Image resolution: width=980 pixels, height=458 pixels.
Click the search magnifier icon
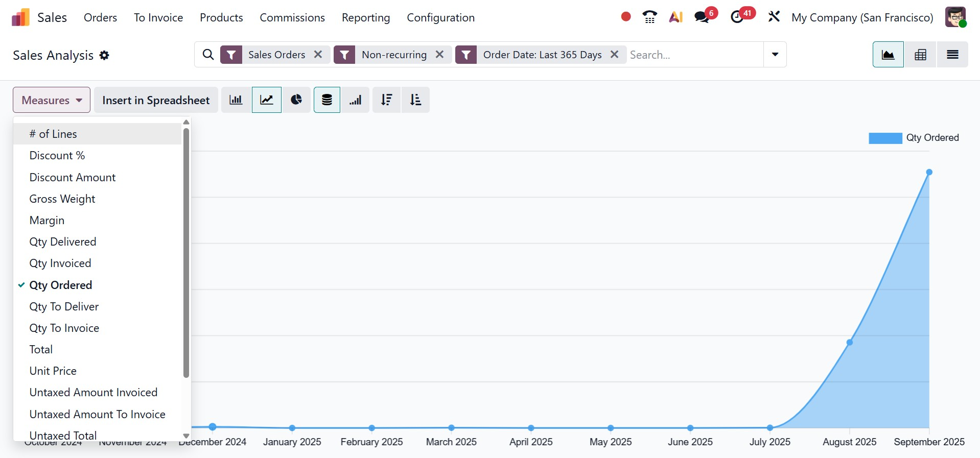pos(208,55)
